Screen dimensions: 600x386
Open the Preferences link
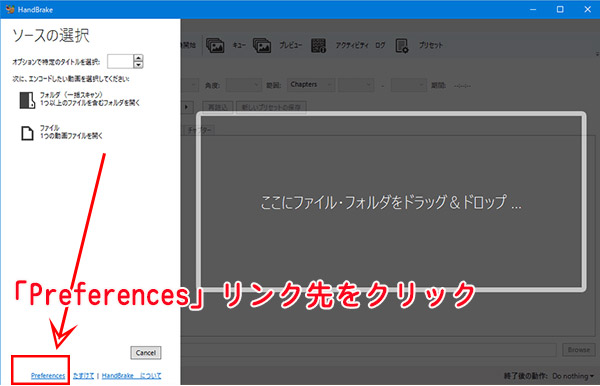48,376
